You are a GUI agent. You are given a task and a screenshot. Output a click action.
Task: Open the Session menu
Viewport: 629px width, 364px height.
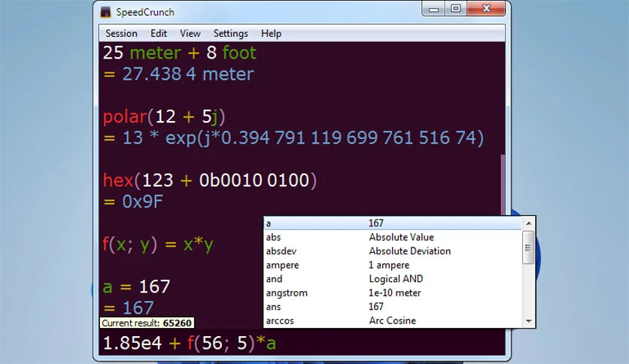click(x=121, y=33)
